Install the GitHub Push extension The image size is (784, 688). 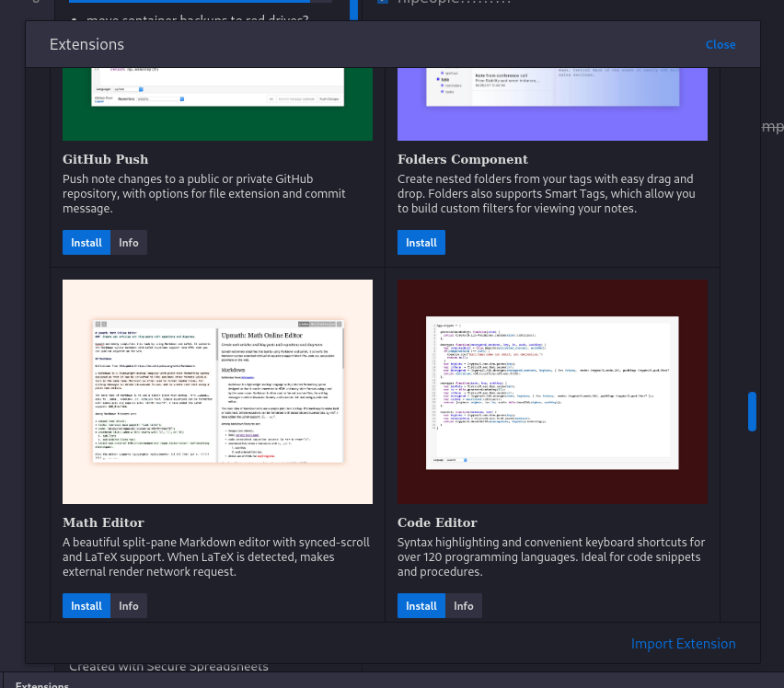coord(86,242)
